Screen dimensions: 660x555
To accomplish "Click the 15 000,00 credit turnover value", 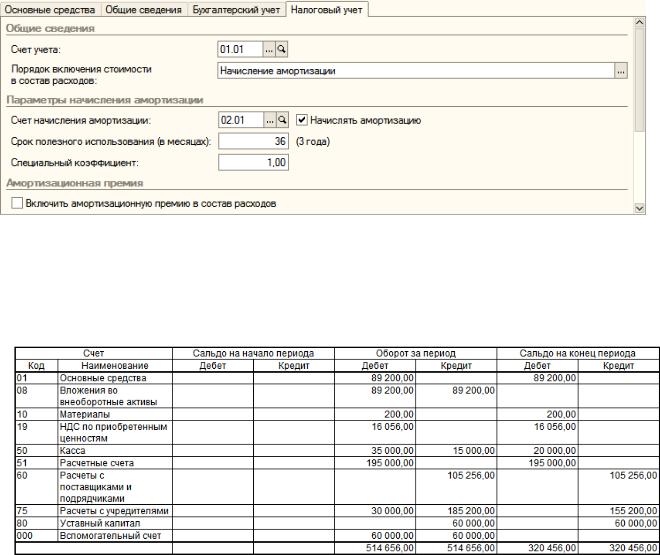I will [x=474, y=451].
